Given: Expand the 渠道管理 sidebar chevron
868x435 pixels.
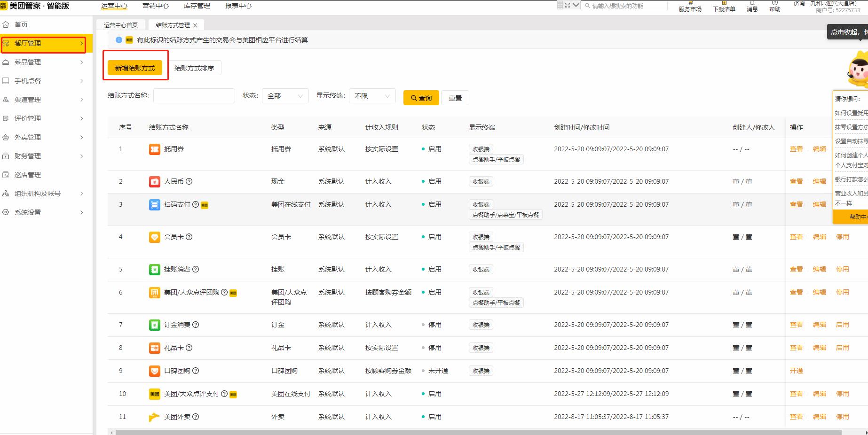Looking at the screenshot, I should point(81,100).
